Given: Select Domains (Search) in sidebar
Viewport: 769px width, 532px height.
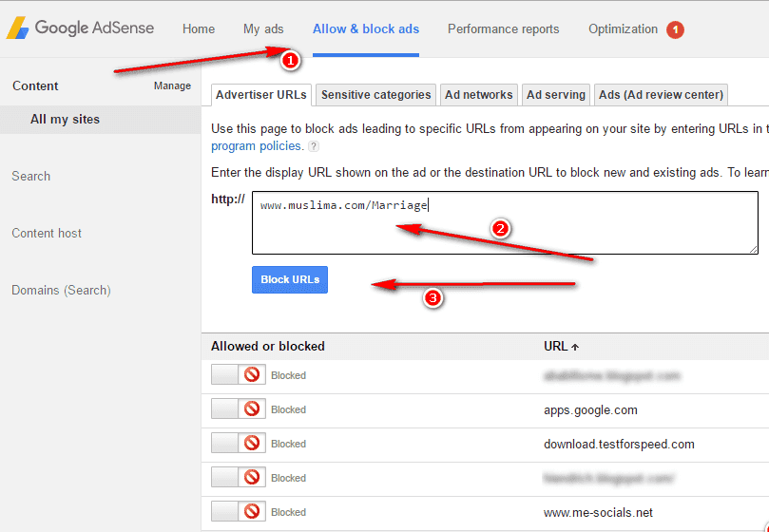Looking at the screenshot, I should (61, 291).
